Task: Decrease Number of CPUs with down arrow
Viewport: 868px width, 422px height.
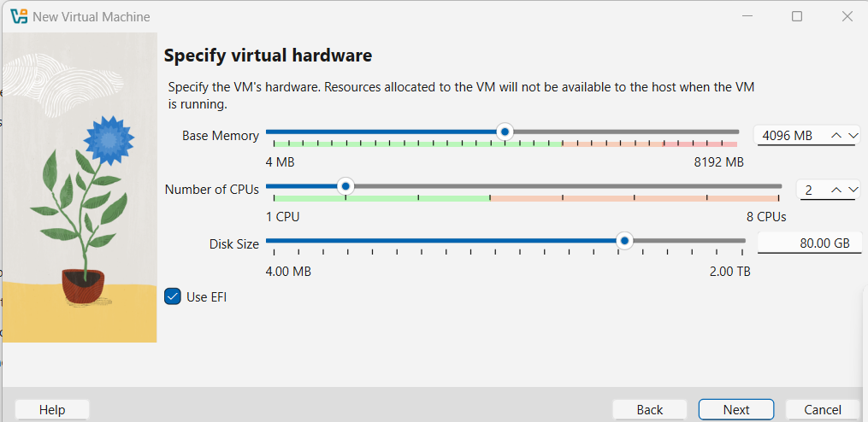Action: click(852, 190)
